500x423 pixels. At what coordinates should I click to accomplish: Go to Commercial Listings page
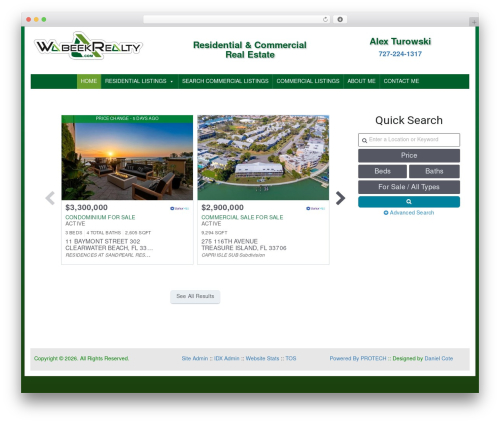(x=308, y=81)
